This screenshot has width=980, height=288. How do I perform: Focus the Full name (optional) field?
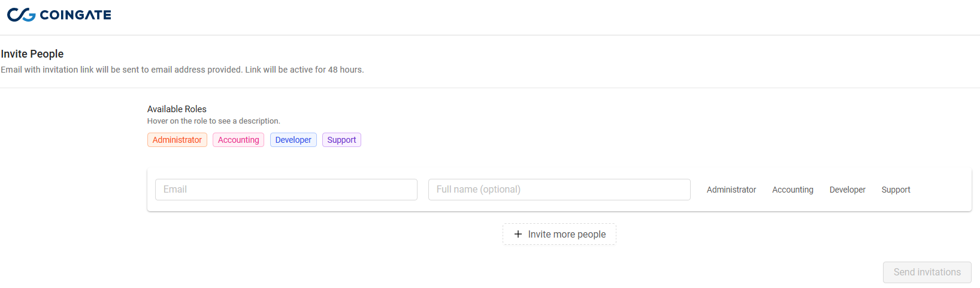coord(559,190)
